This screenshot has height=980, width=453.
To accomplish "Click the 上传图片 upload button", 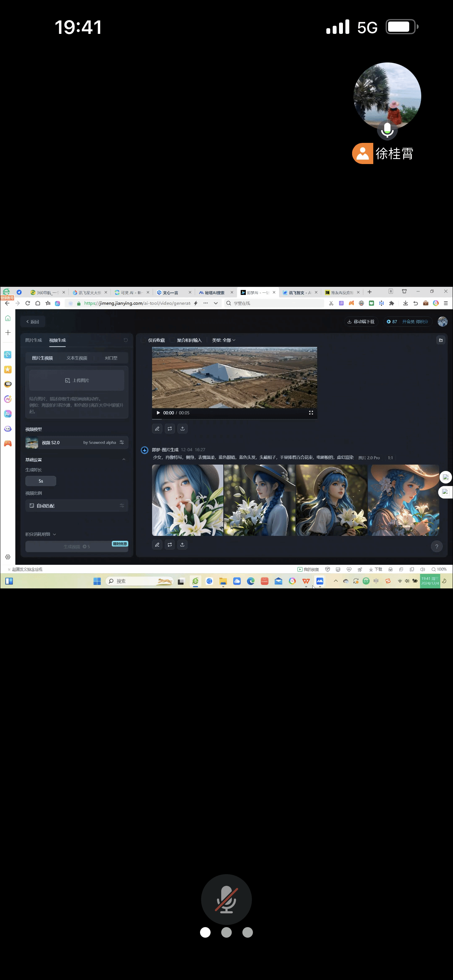I will (77, 380).
